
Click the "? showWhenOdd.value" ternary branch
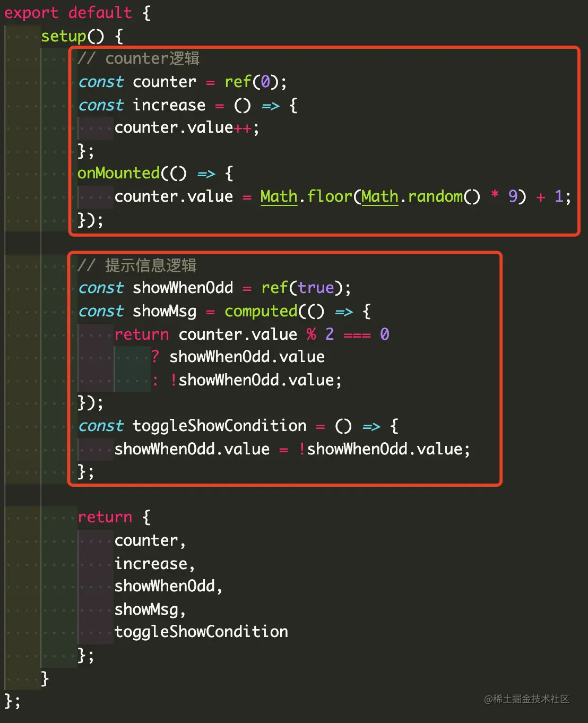(x=238, y=357)
